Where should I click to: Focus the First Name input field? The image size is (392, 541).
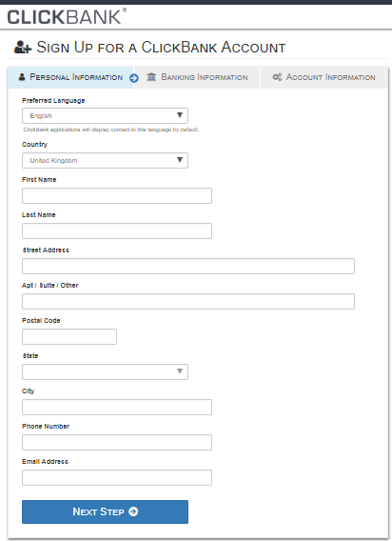point(117,195)
